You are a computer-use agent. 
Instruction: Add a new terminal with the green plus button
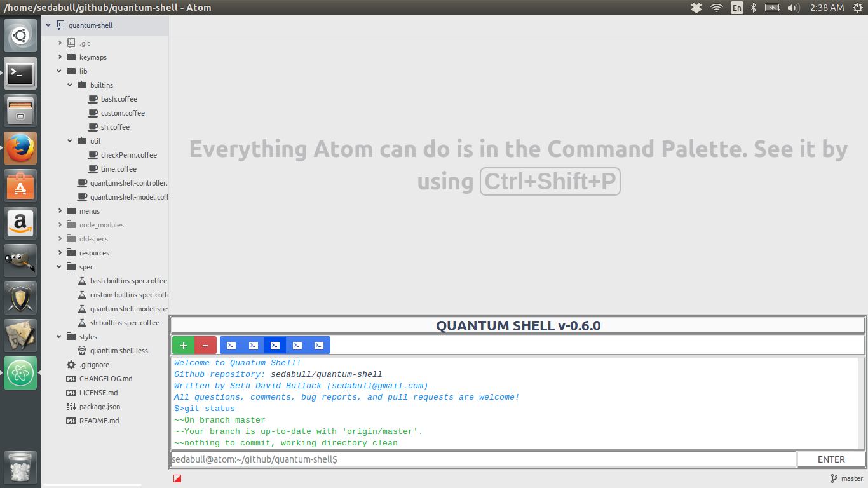pyautogui.click(x=183, y=345)
